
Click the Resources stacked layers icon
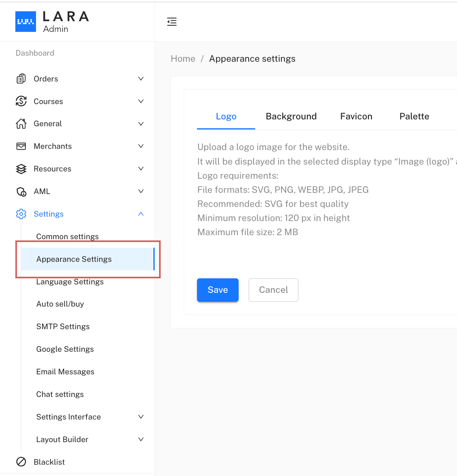21,169
